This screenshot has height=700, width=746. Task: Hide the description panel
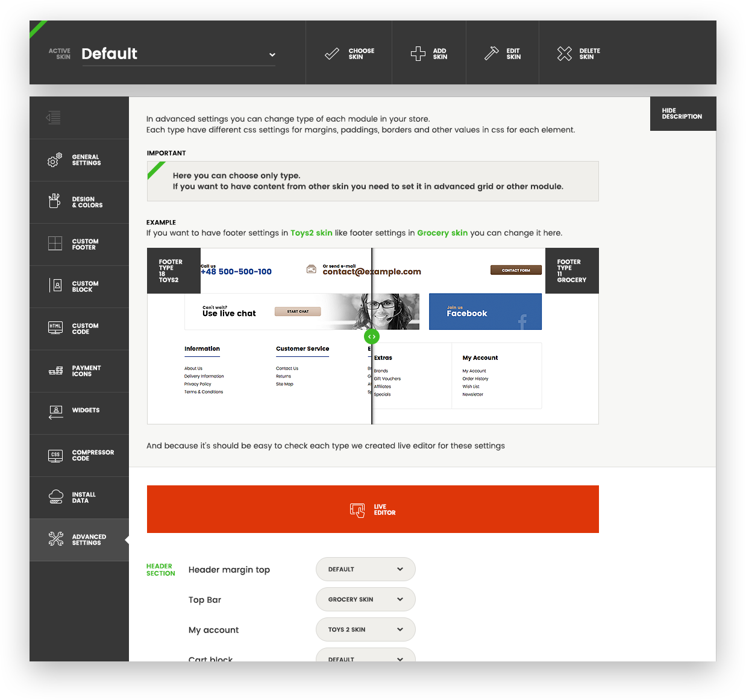(682, 114)
